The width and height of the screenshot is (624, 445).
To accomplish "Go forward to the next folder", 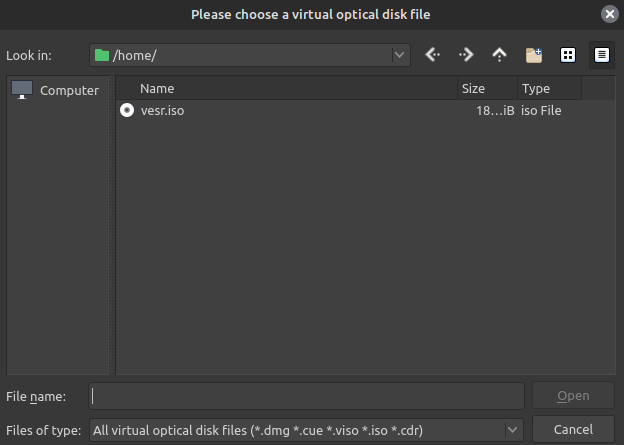I will click(x=466, y=55).
